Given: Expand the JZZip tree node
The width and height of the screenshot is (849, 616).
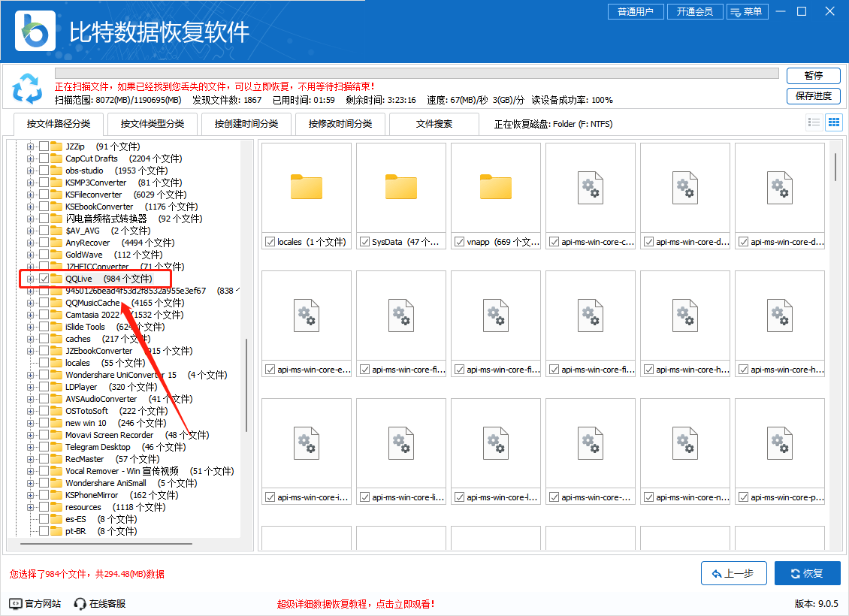Looking at the screenshot, I should click(x=30, y=146).
